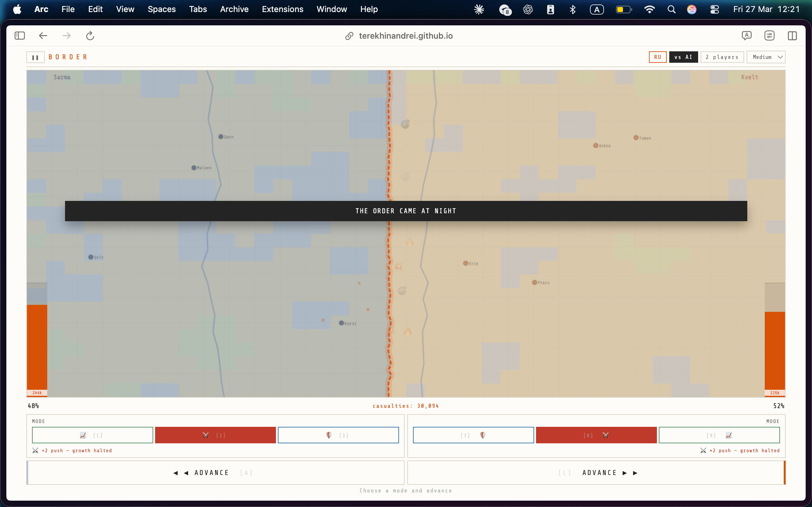Open the Spaces menu
The image size is (812, 507).
pos(161,10)
